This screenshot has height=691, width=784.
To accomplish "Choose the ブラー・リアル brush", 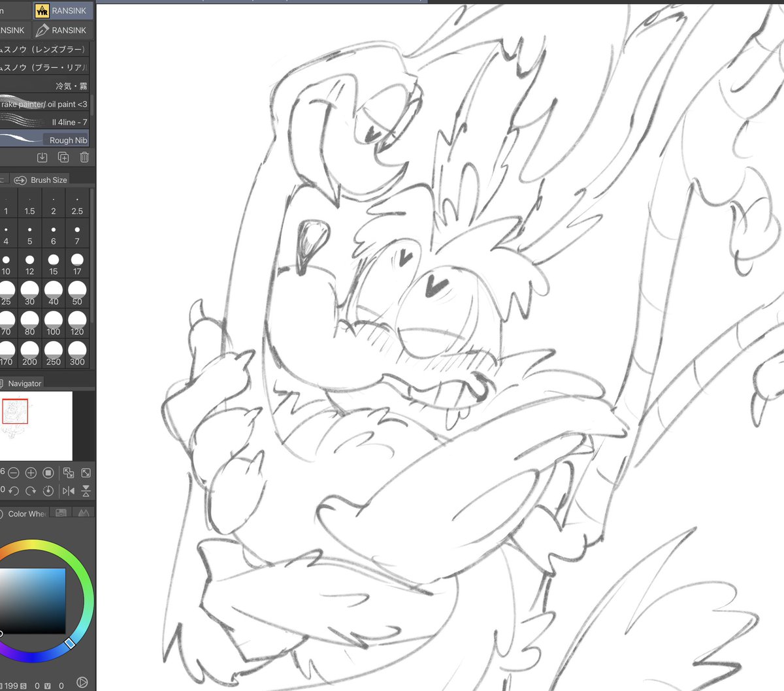I will pos(43,67).
